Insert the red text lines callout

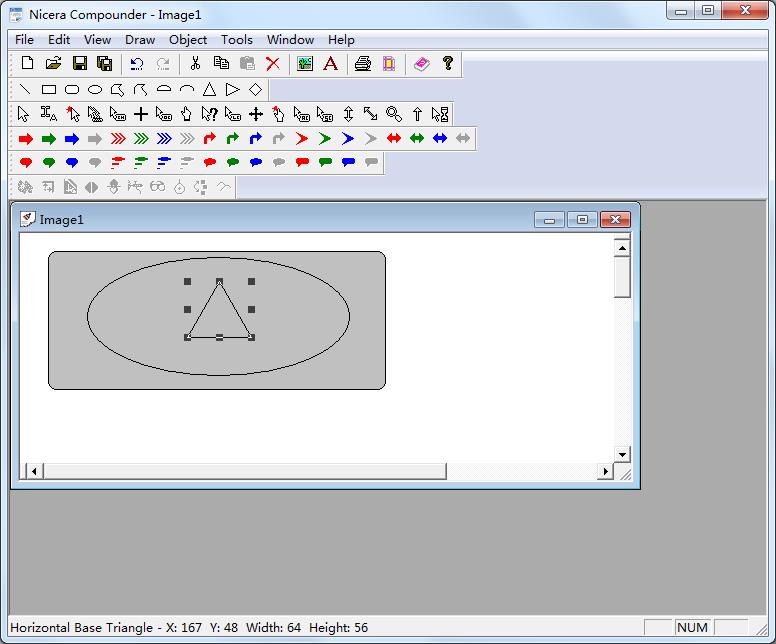pyautogui.click(x=118, y=162)
